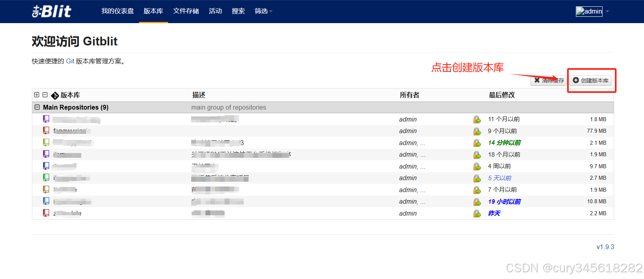Click the book icon in the 2.1 MB row
The image size is (644, 279).
(46, 142)
